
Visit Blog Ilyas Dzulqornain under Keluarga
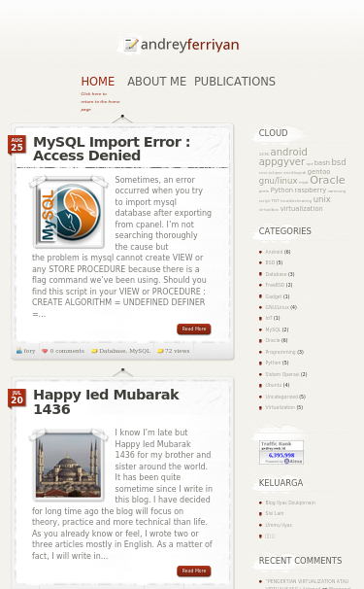coord(290,502)
